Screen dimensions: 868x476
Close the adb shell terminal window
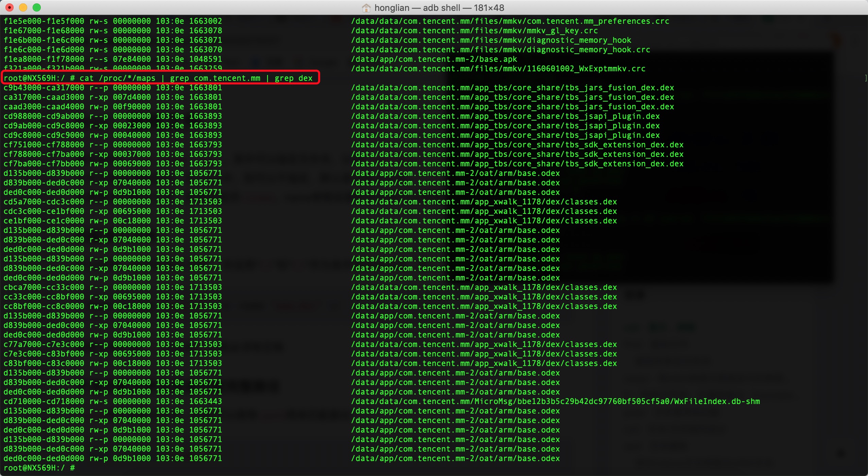[10, 7]
